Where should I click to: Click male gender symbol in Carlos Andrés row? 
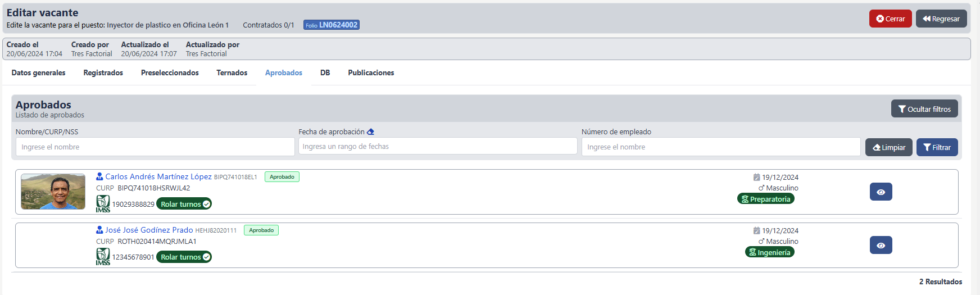pyautogui.click(x=761, y=188)
